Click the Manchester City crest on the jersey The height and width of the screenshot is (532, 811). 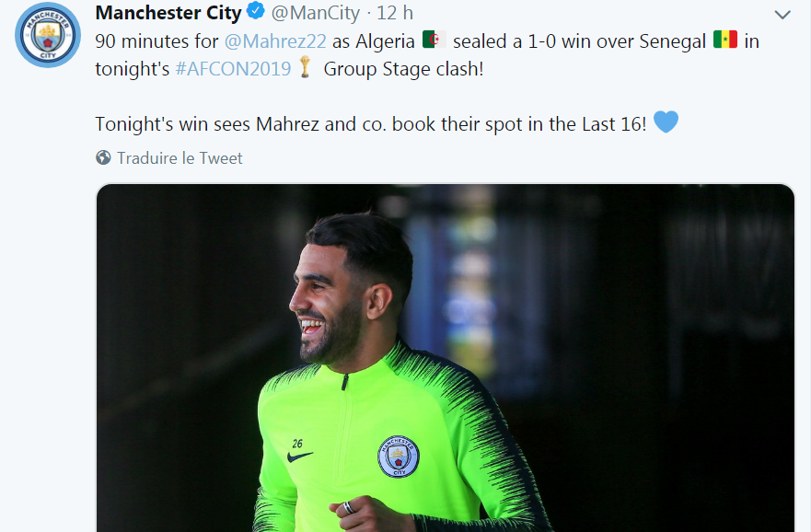pos(398,457)
